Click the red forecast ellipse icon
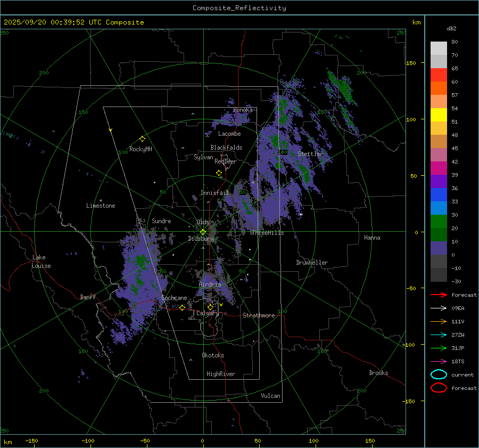 click(439, 388)
